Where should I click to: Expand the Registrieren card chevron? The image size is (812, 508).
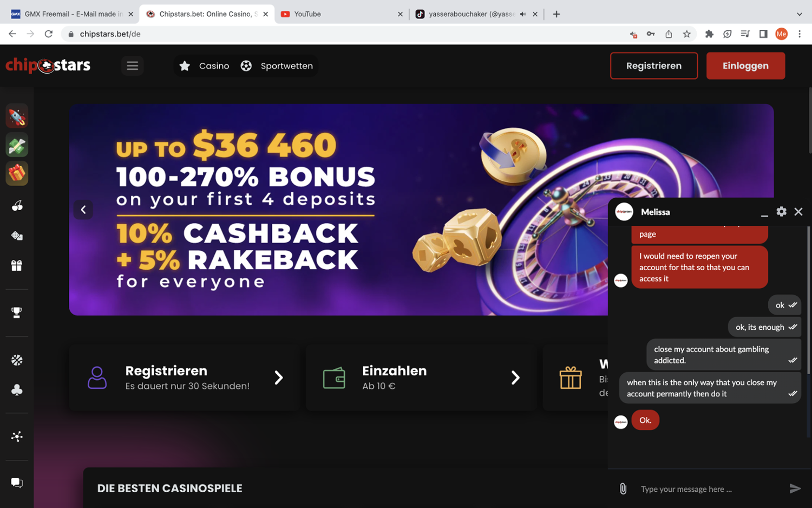pos(279,377)
